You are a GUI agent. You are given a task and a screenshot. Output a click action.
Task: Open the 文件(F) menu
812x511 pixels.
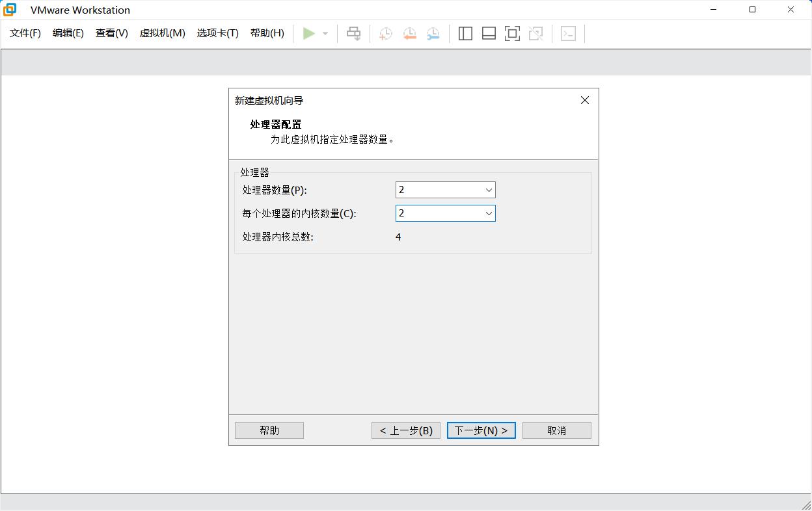coord(25,33)
